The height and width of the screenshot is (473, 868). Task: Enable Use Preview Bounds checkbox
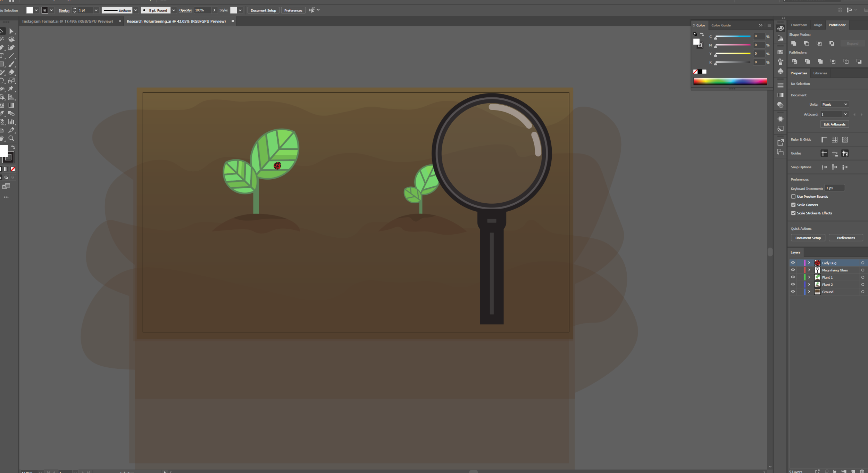point(793,197)
